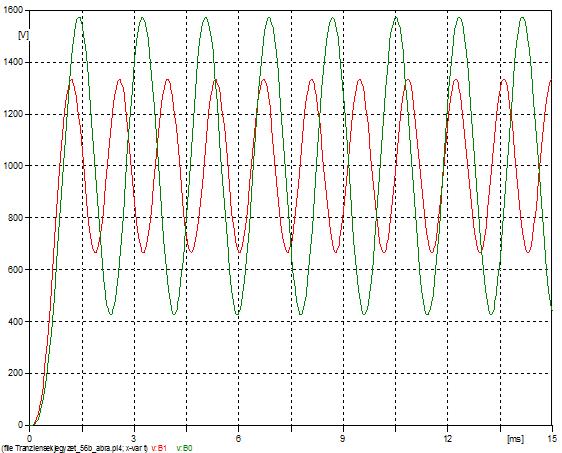Click the 400 value on the voltage axis
The height and width of the screenshot is (453, 562).
pos(15,321)
